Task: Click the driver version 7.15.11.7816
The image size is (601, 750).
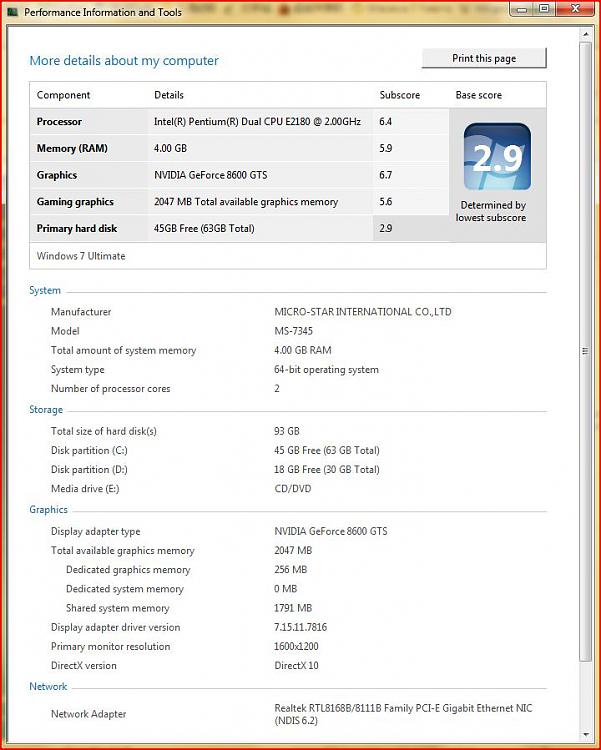Action: pos(300,627)
